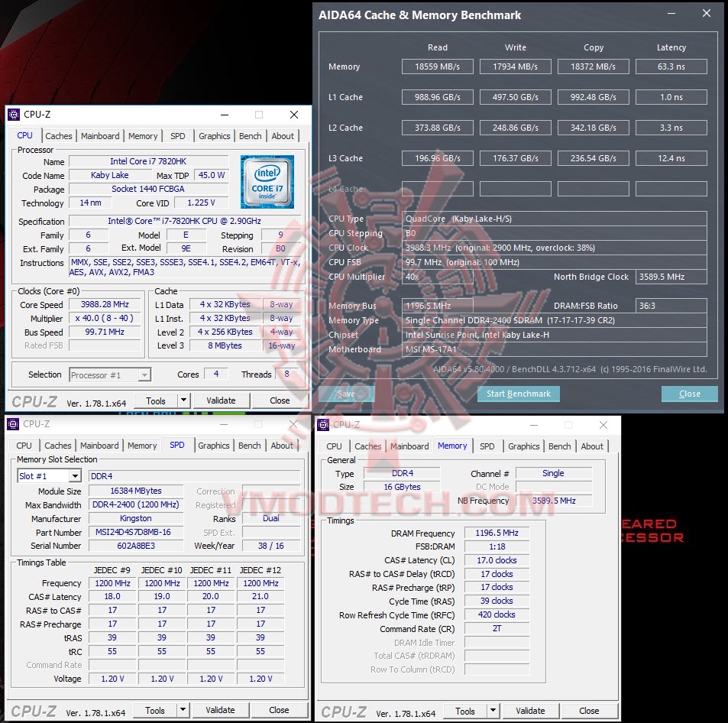
Task: Click the Intel Core i7 inside logo
Action: coord(267,182)
